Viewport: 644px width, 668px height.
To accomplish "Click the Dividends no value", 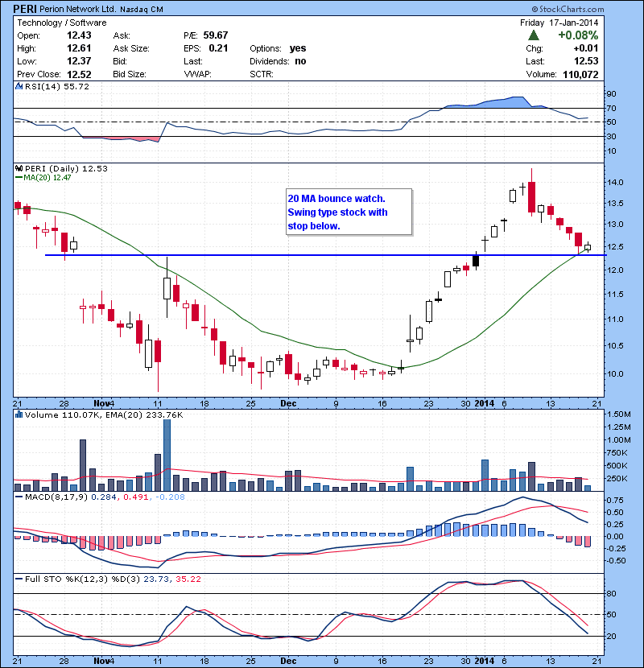I will (300, 61).
